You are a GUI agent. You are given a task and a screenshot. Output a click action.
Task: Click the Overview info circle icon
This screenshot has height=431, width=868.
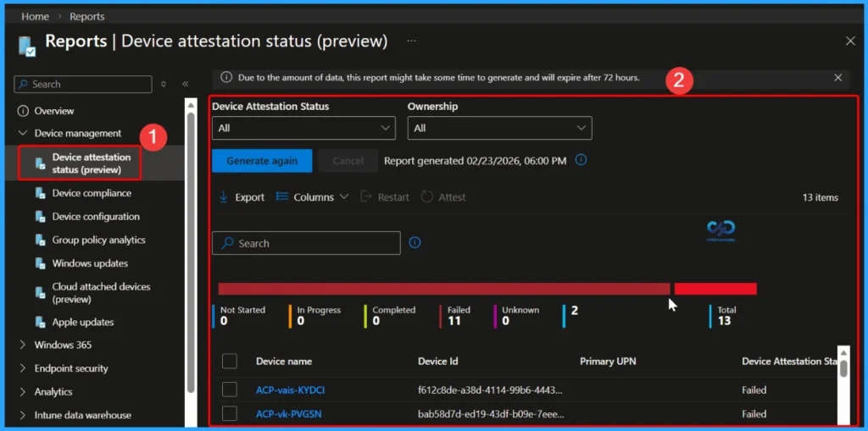(23, 111)
